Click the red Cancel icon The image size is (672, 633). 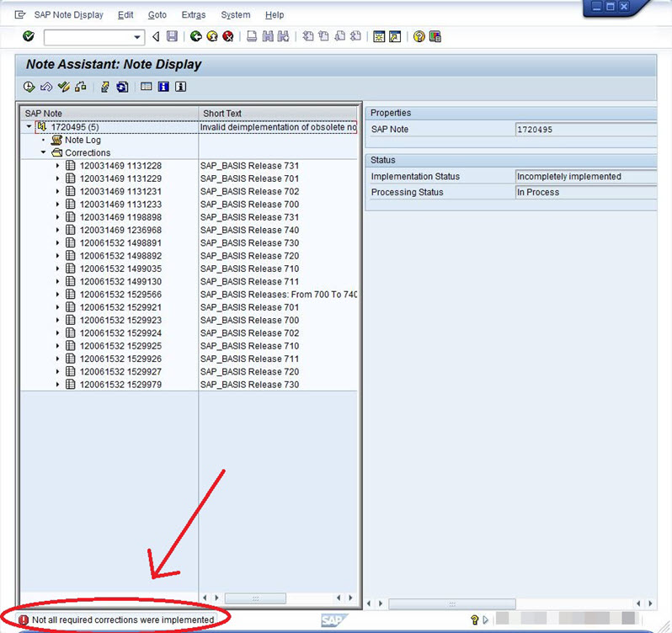[x=228, y=36]
